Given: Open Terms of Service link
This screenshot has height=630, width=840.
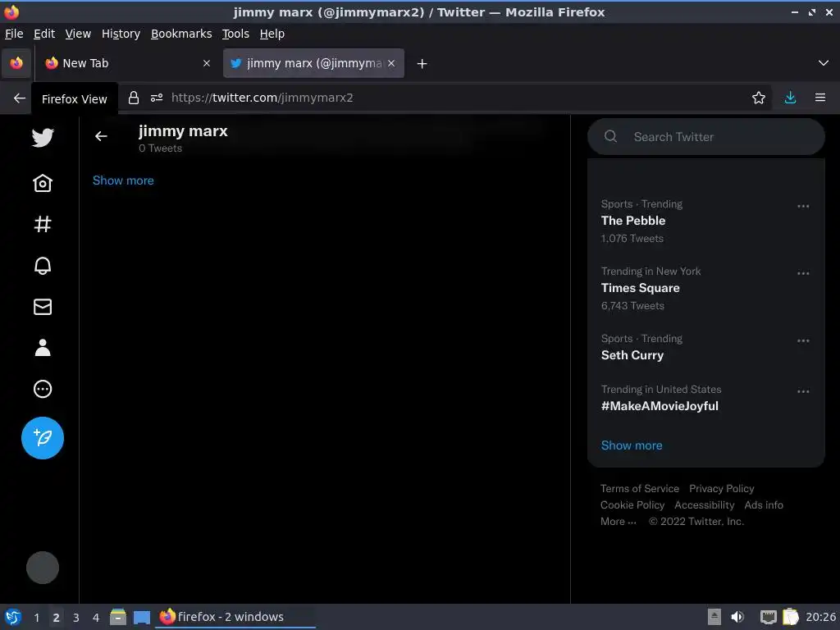Looking at the screenshot, I should [640, 489].
